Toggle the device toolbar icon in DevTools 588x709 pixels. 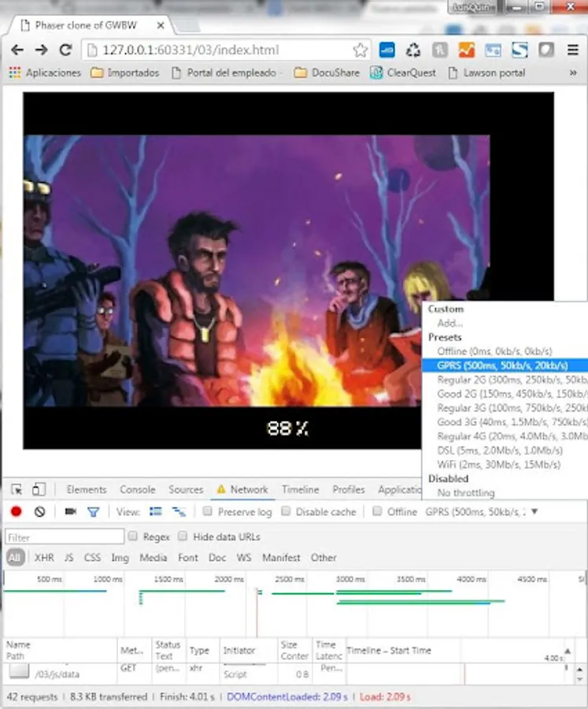point(39,489)
